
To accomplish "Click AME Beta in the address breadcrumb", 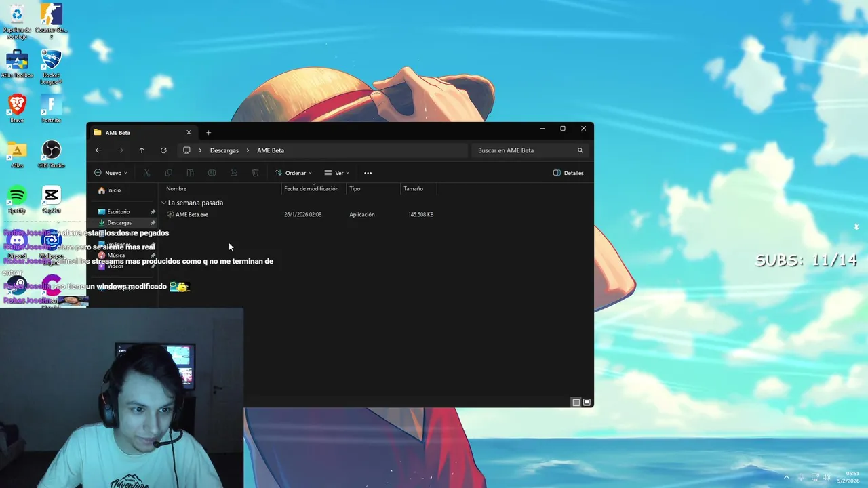I will coord(271,150).
